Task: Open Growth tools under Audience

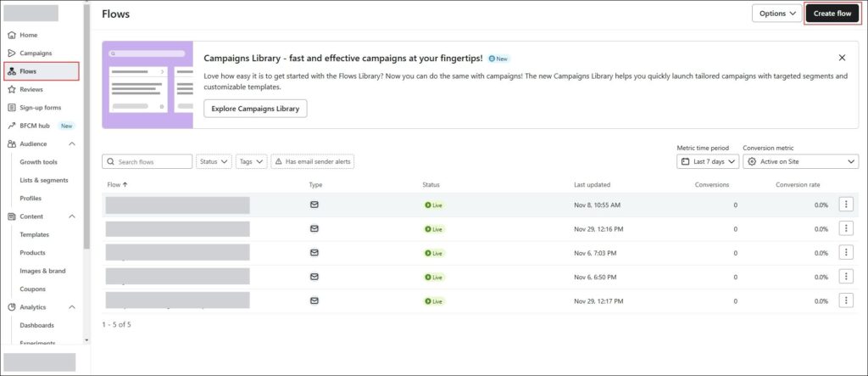Action: (38, 162)
